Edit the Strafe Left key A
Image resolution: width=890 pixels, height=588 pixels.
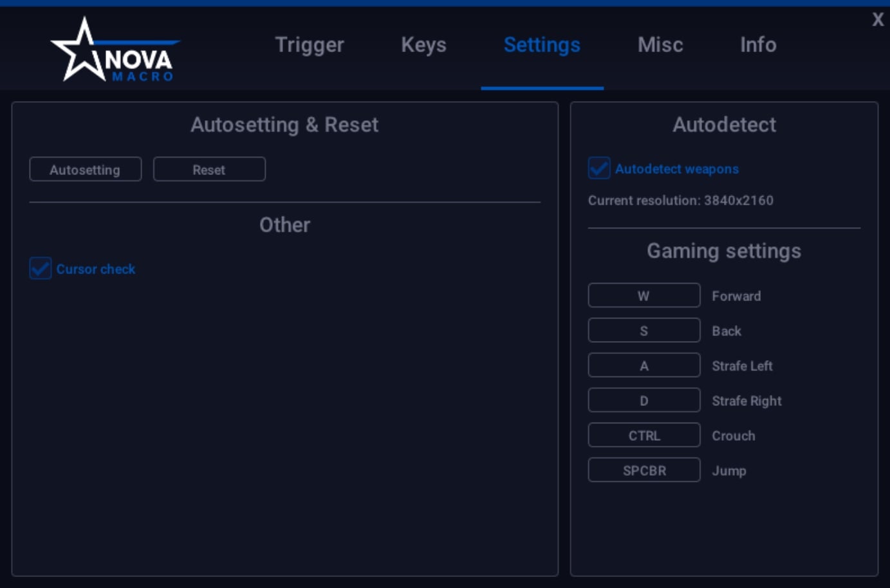tap(644, 365)
